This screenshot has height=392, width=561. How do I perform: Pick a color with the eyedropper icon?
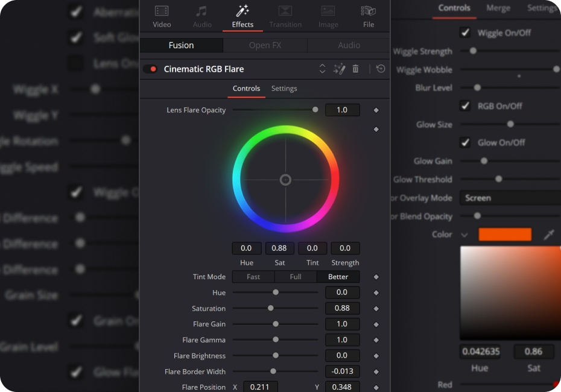pyautogui.click(x=549, y=234)
